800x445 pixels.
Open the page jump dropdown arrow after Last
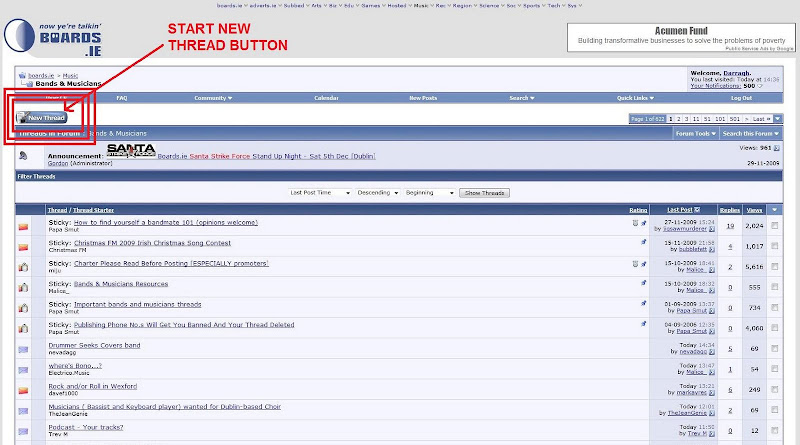pyautogui.click(x=778, y=119)
